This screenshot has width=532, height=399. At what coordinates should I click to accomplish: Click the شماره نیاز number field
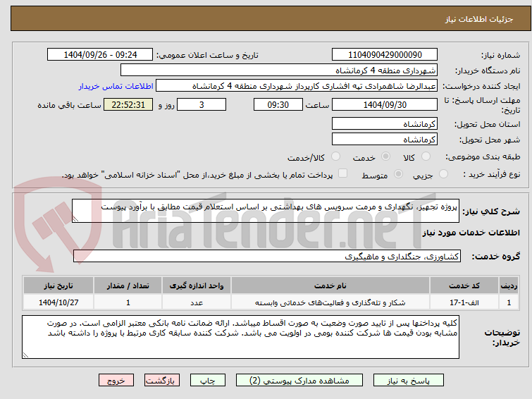385,55
